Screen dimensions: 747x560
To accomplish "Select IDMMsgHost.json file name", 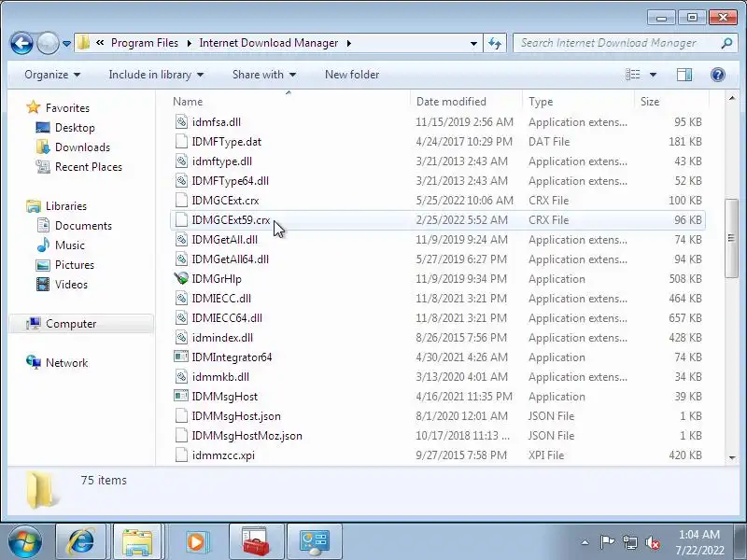I will [236, 416].
